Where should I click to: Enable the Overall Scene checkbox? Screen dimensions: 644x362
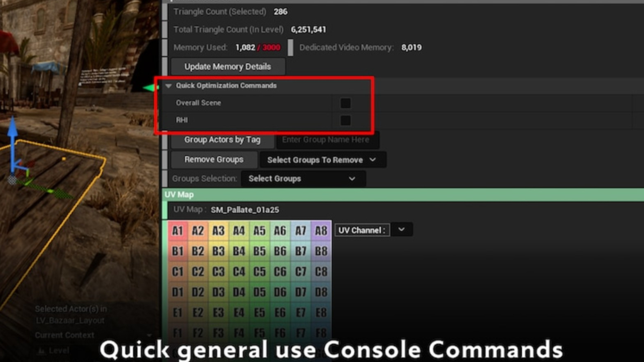[345, 103]
